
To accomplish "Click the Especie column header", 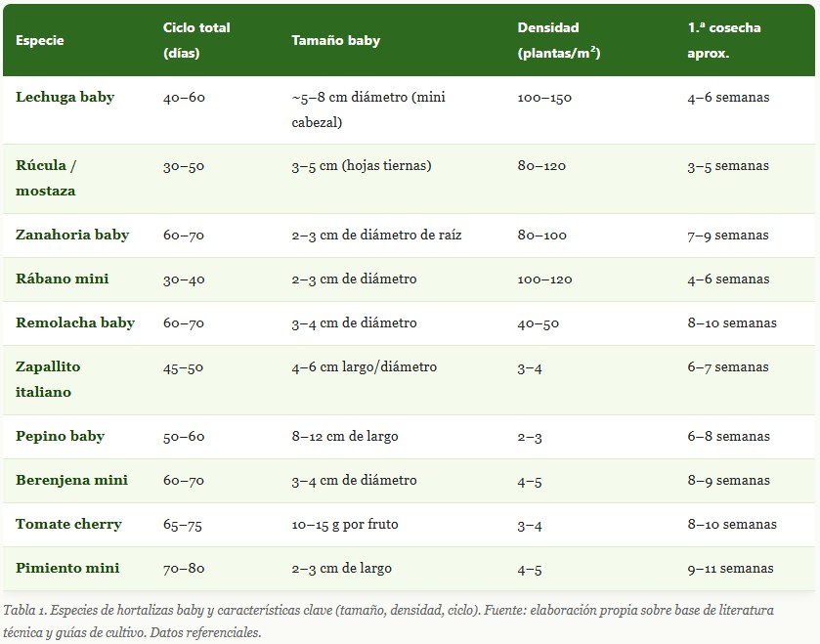I will 40,41.
